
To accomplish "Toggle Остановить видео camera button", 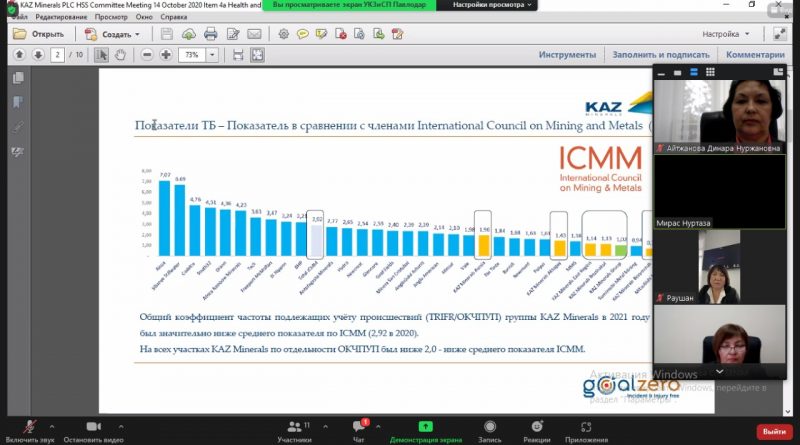I will (93, 430).
